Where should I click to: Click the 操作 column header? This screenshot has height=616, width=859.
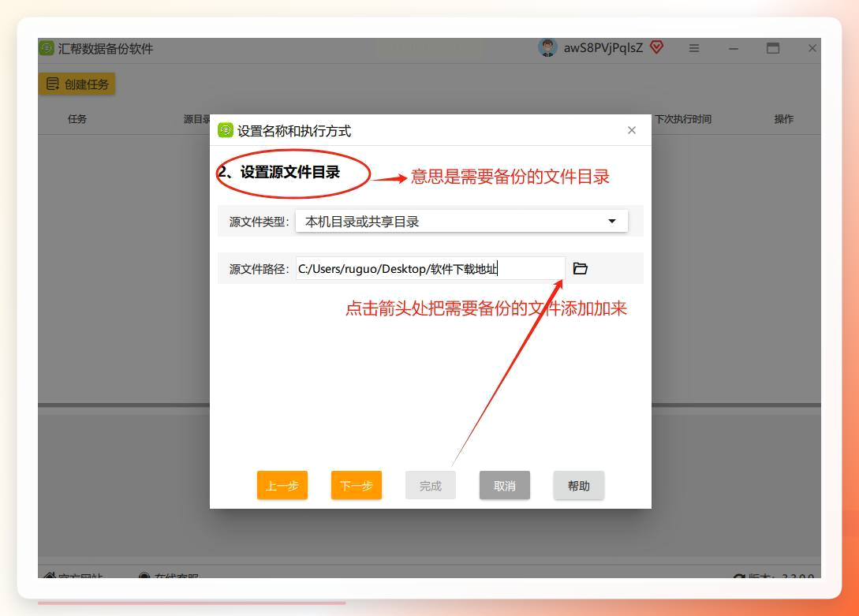pyautogui.click(x=783, y=119)
